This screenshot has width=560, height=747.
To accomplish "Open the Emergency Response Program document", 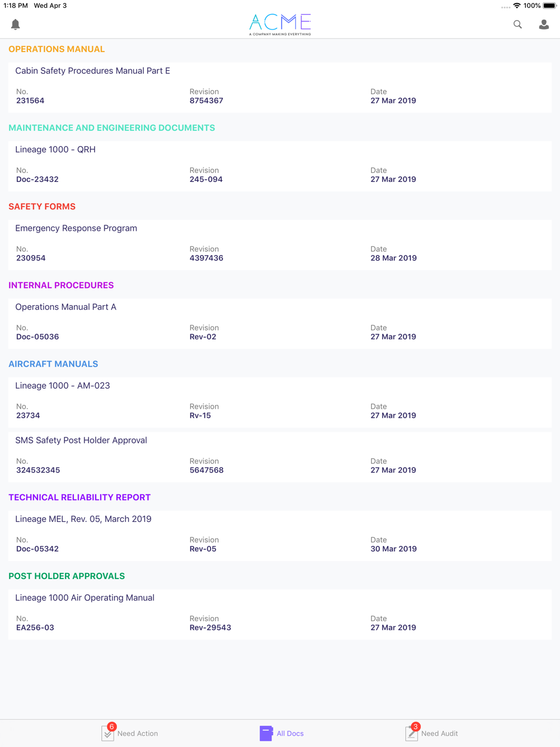I will tap(76, 228).
